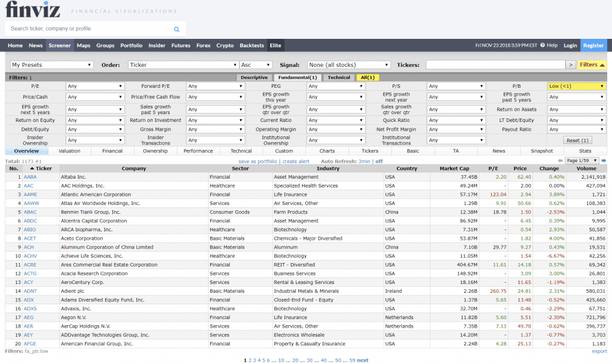Collapse the Filters panel
This screenshot has width=612, height=364.
coord(592,65)
